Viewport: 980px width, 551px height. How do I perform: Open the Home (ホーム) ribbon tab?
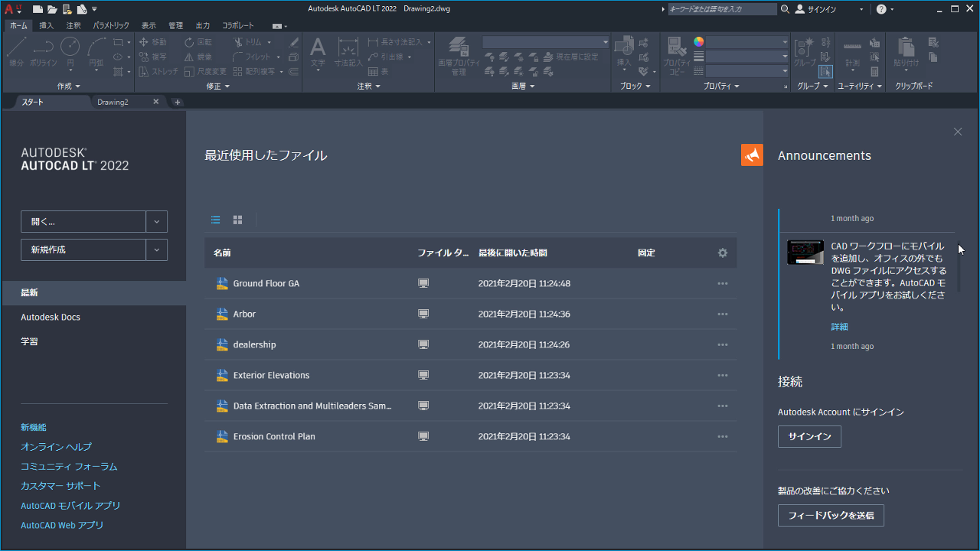[18, 25]
